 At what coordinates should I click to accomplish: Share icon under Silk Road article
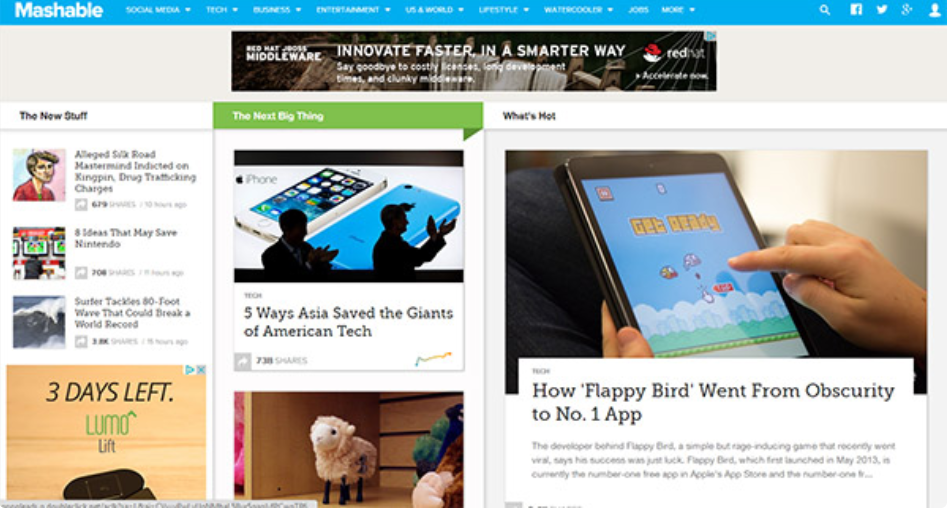tap(80, 205)
